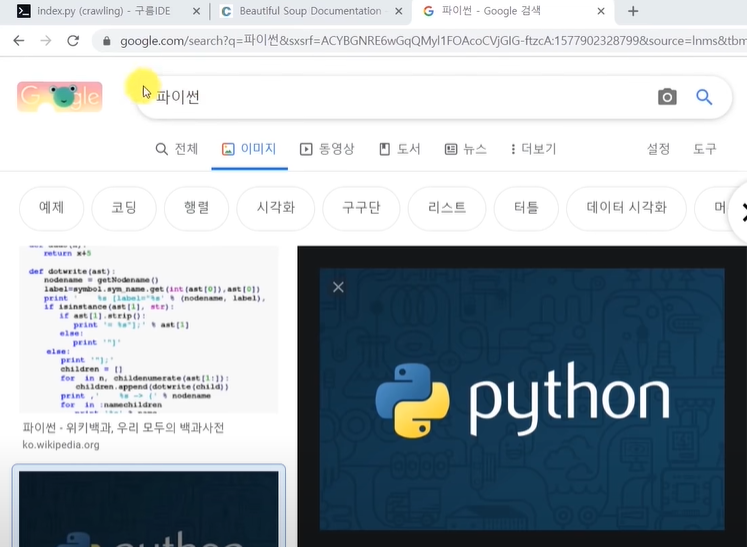Open the 도서 results tab
The image size is (747, 547).
pyautogui.click(x=400, y=149)
